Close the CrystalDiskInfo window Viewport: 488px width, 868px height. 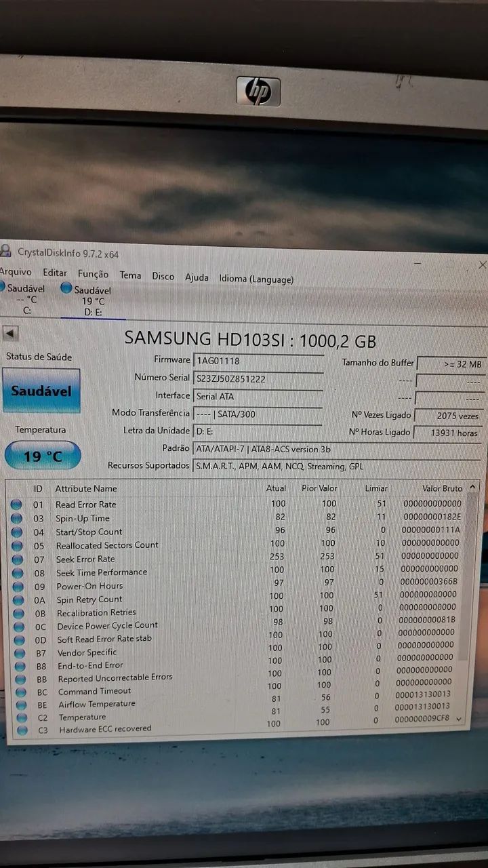click(482, 265)
